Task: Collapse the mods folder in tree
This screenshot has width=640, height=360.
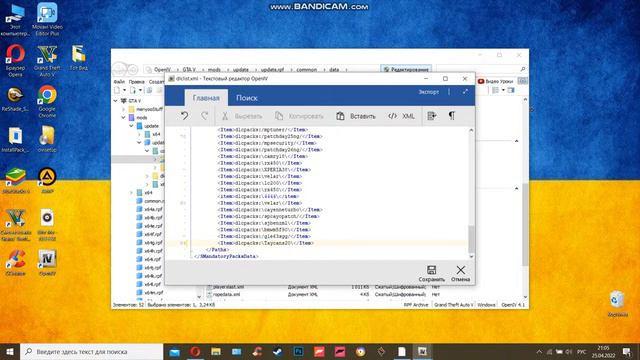Action: 123,118
